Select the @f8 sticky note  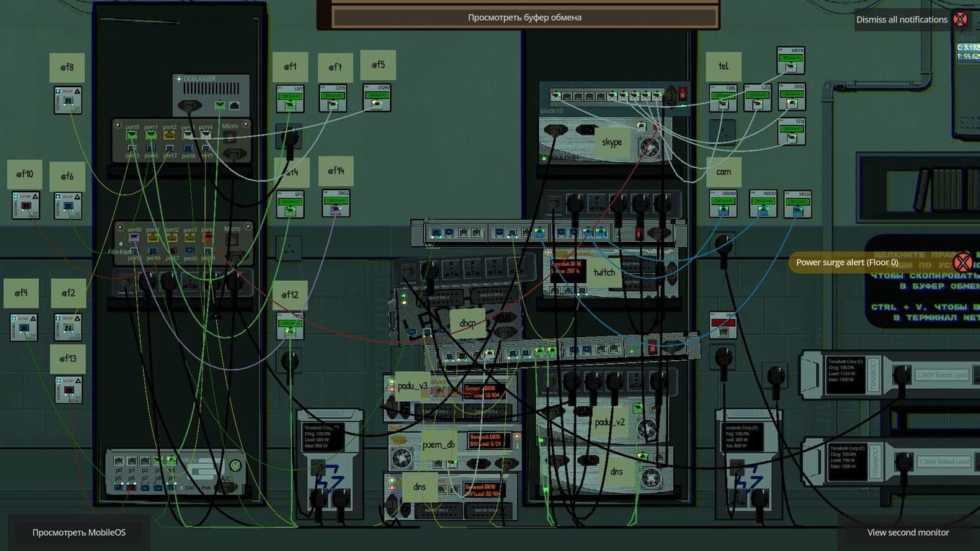67,68
